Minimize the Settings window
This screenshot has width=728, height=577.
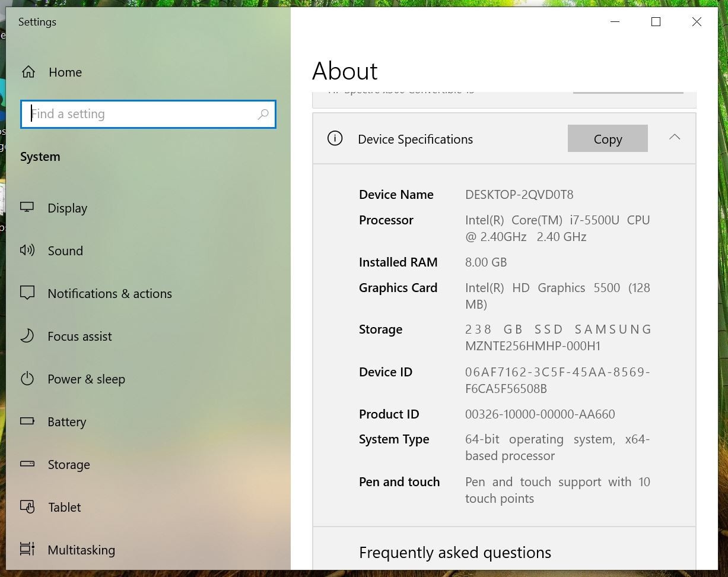coord(615,21)
